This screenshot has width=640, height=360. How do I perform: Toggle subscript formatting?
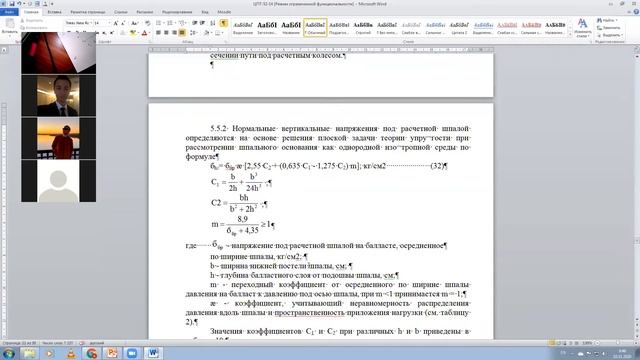[104, 33]
